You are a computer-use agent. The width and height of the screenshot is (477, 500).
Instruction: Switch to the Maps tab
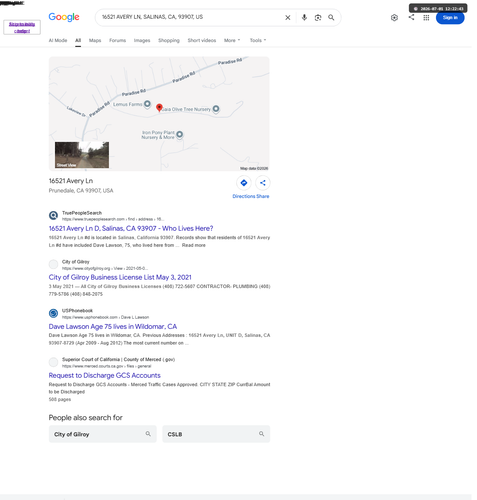[95, 40]
